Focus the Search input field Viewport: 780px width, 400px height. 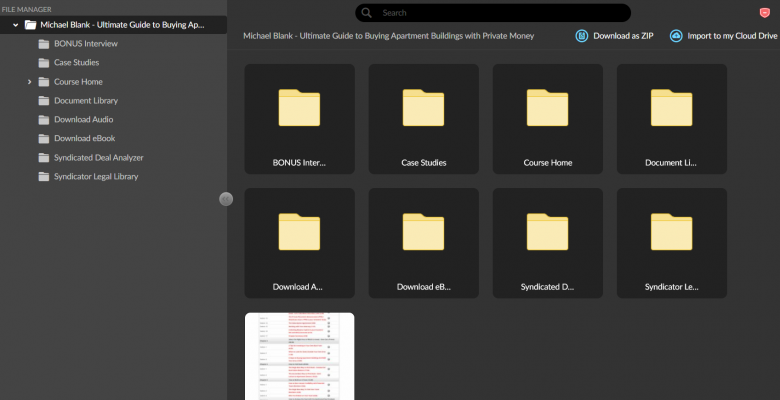click(x=493, y=13)
